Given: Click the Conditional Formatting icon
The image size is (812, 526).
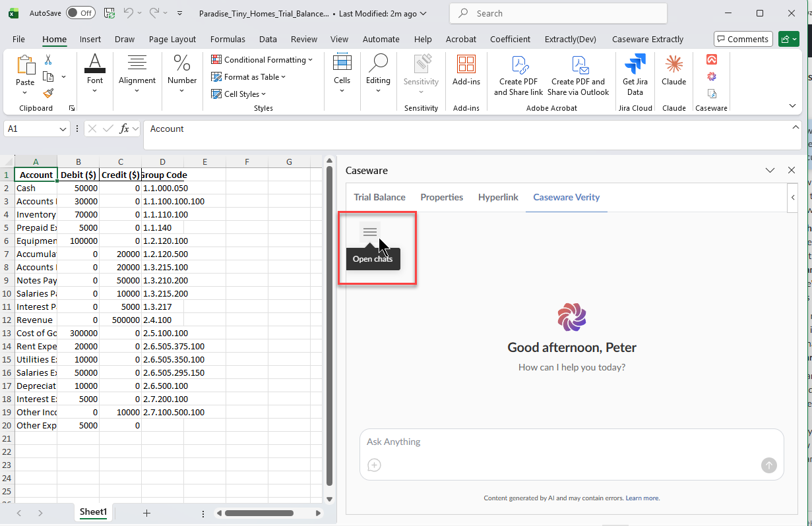Looking at the screenshot, I should click(x=216, y=59).
